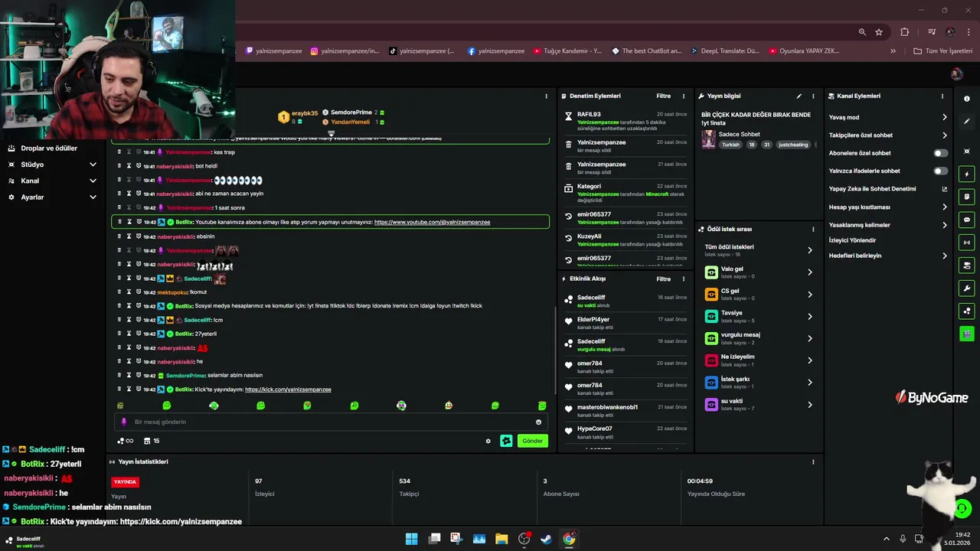Click Chrome bookmark star icon
This screenshot has height=551, width=980.
(879, 32)
